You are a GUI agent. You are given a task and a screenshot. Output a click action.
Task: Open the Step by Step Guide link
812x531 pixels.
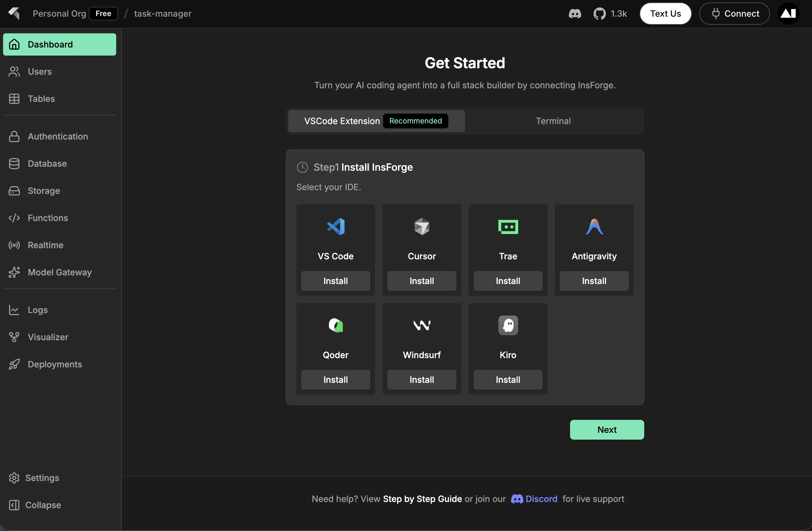click(422, 499)
